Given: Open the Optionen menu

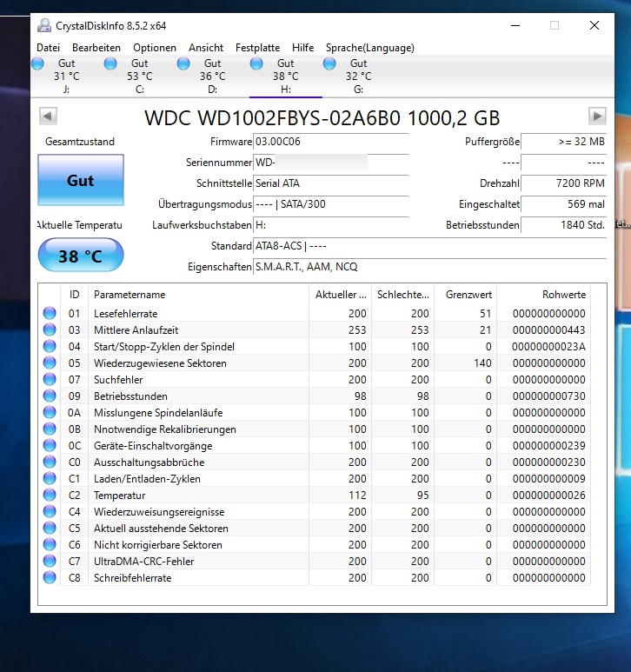Looking at the screenshot, I should pyautogui.click(x=155, y=48).
